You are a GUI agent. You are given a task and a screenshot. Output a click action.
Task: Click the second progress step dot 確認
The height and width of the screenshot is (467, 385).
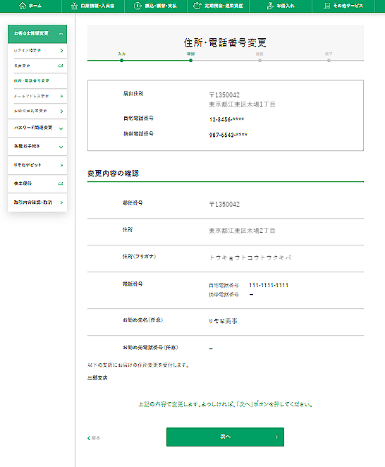(191, 60)
